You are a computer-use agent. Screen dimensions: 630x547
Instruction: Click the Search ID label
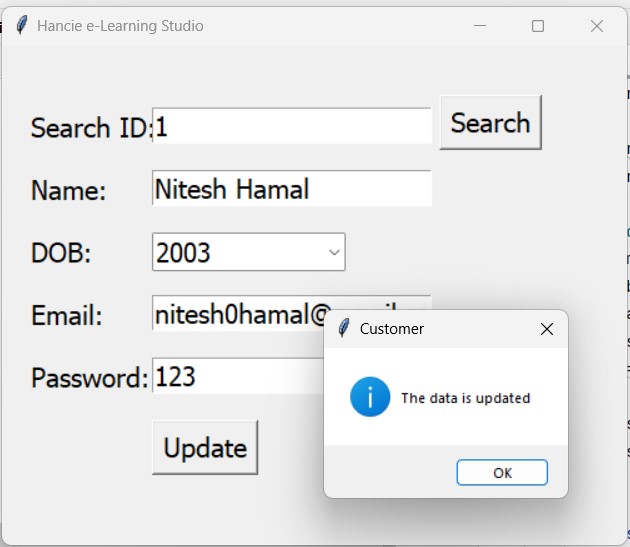(x=90, y=128)
